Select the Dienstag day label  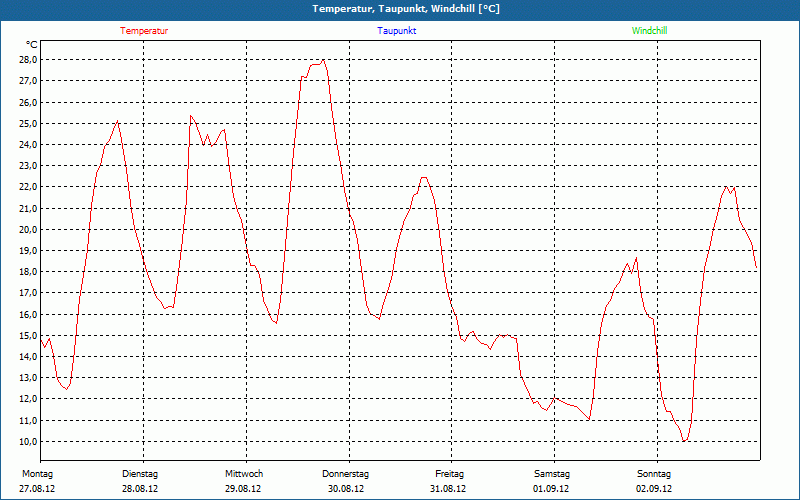click(x=140, y=474)
